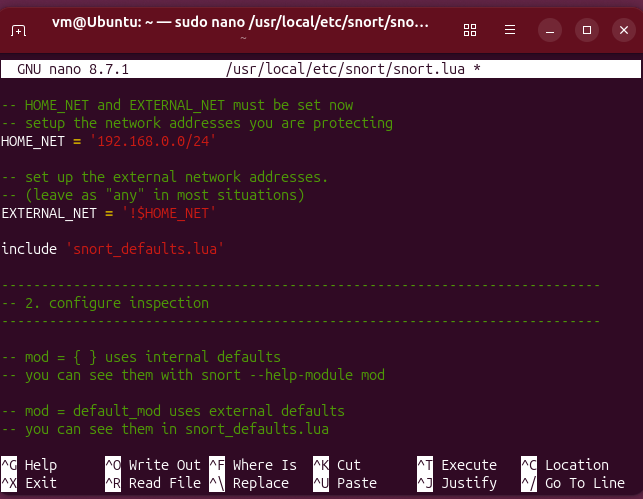Open new terminal tab icon

click(18, 30)
